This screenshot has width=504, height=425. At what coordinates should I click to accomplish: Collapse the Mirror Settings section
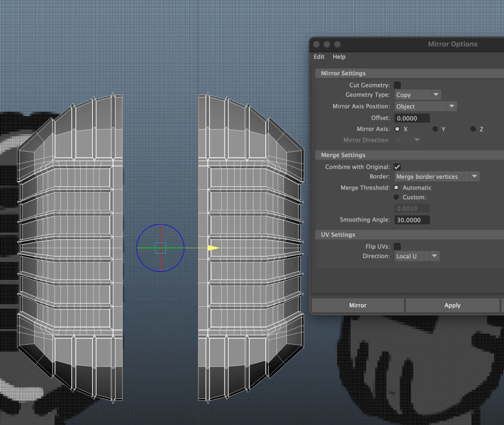[343, 73]
